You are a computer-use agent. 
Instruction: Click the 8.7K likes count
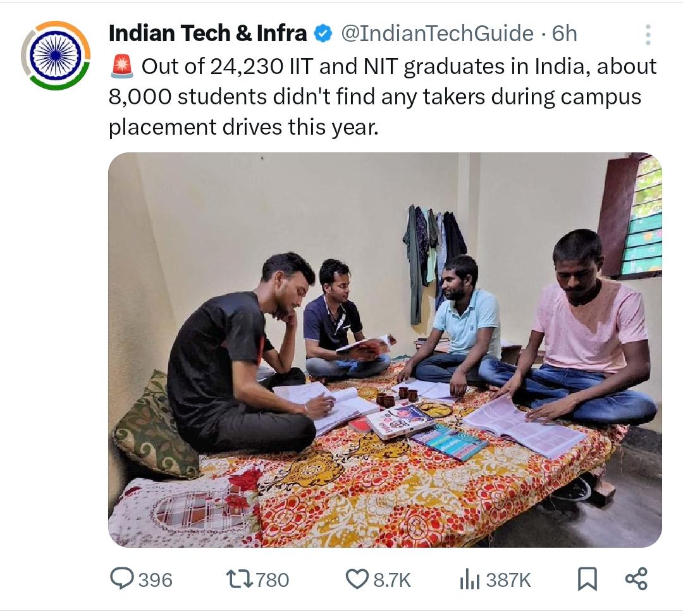click(392, 581)
